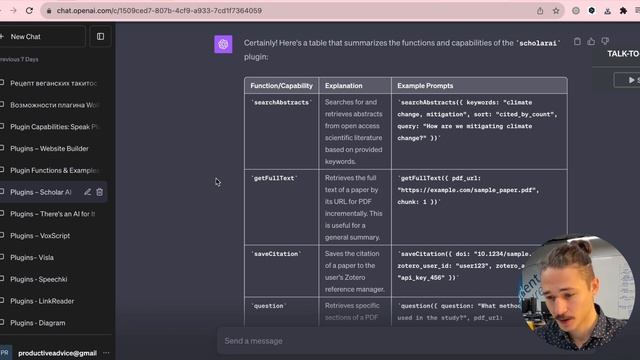Open the share page icon in address bar

point(540,11)
